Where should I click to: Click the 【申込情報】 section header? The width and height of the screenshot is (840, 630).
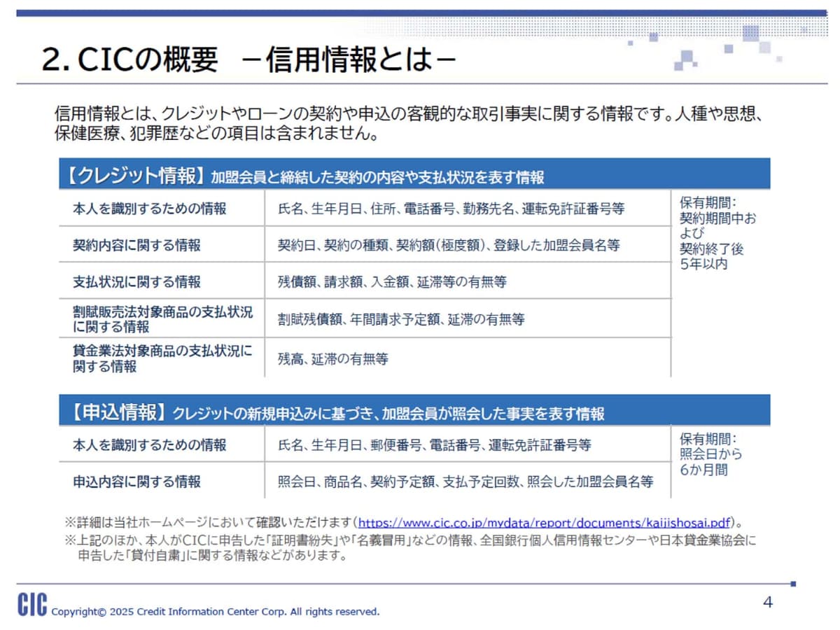tap(414, 410)
